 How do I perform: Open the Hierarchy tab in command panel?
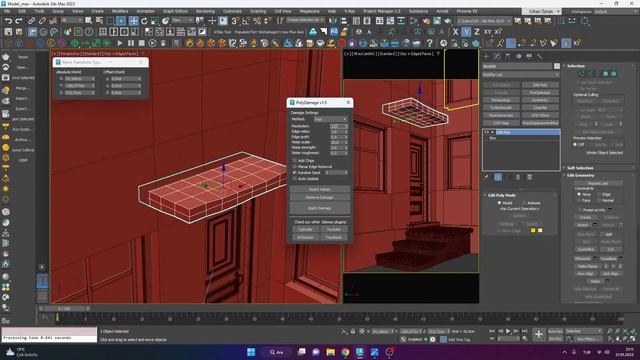click(508, 56)
